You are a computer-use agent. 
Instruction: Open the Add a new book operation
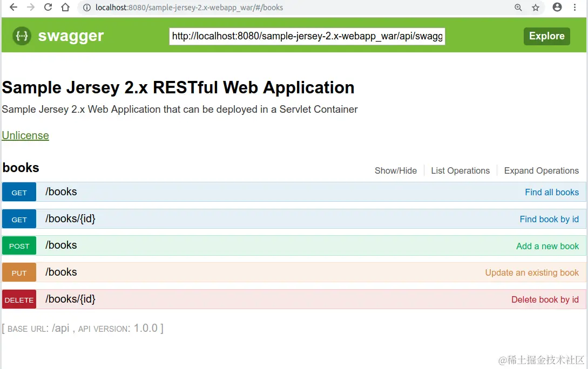[548, 246]
